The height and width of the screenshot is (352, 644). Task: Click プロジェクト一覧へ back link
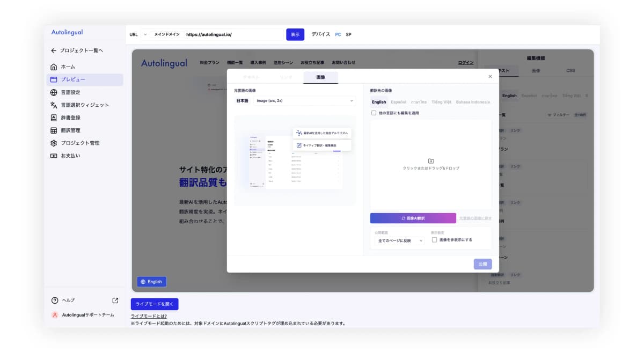coord(82,50)
